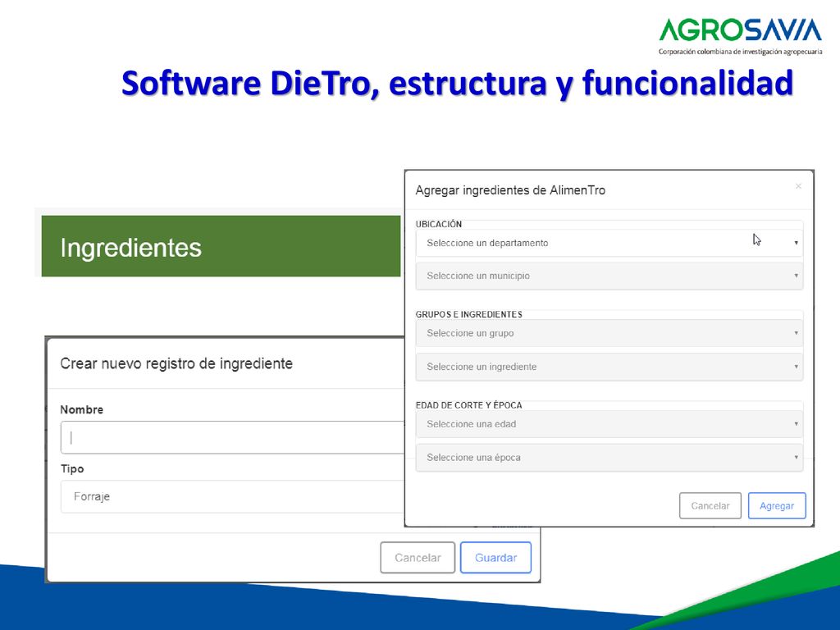Click 'Corporación colombiana de investigación agropecuaria' tagline
The width and height of the screenshot is (840, 630).
tap(740, 52)
